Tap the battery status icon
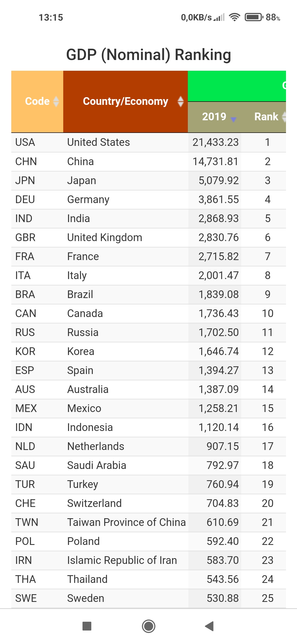 pyautogui.click(x=254, y=17)
